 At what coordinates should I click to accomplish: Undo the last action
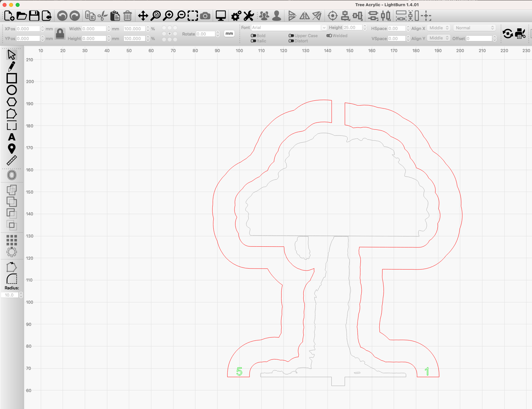tap(62, 15)
